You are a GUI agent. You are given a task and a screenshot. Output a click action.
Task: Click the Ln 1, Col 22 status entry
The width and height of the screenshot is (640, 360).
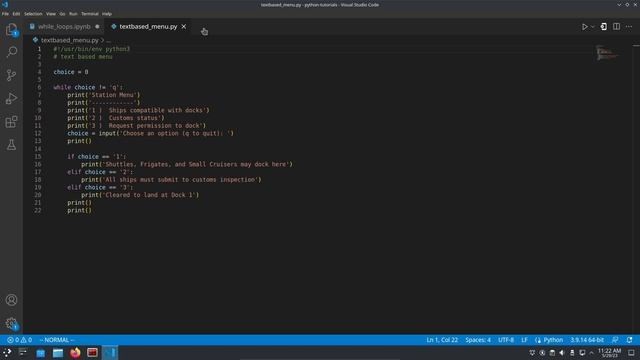[x=442, y=340]
